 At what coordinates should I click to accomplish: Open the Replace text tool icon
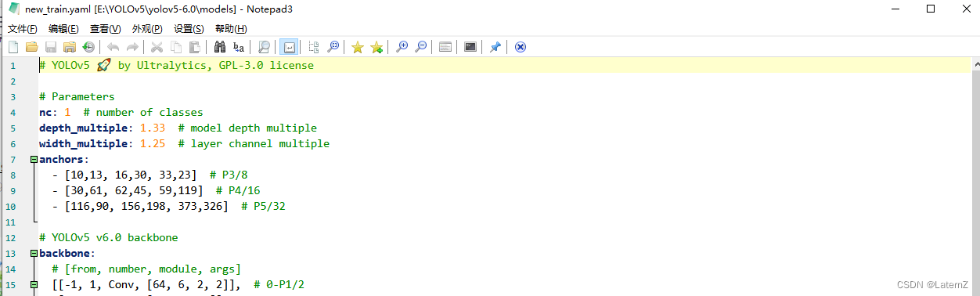click(239, 47)
